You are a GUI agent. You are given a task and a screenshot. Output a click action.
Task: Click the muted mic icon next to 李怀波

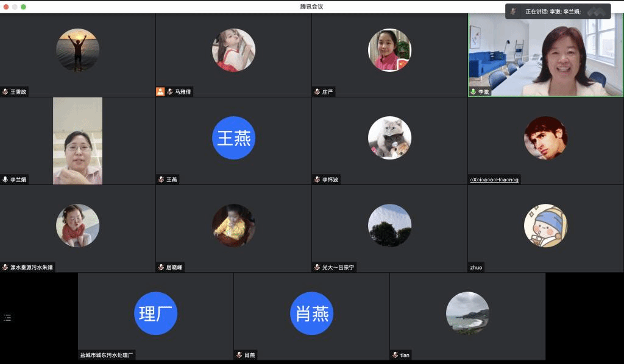[x=317, y=180]
